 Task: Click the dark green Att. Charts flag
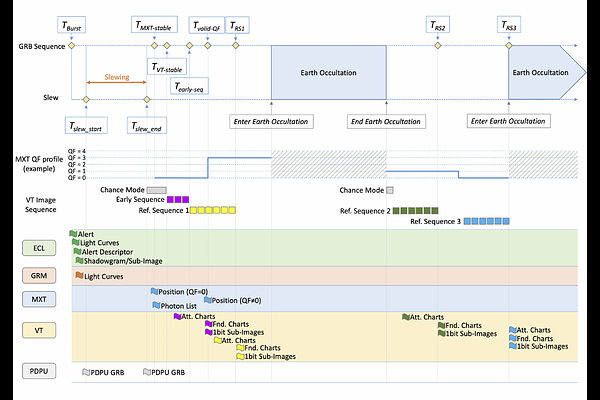(404, 316)
